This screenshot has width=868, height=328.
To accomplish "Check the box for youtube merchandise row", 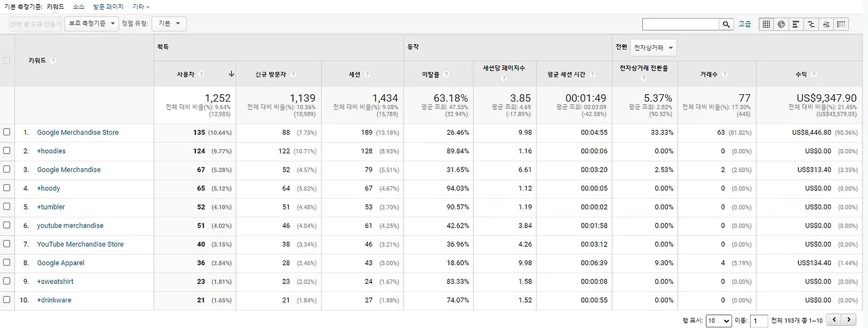I will (x=7, y=225).
